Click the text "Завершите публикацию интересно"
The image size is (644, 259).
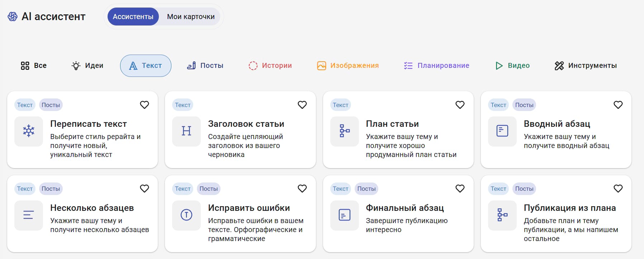pyautogui.click(x=407, y=225)
